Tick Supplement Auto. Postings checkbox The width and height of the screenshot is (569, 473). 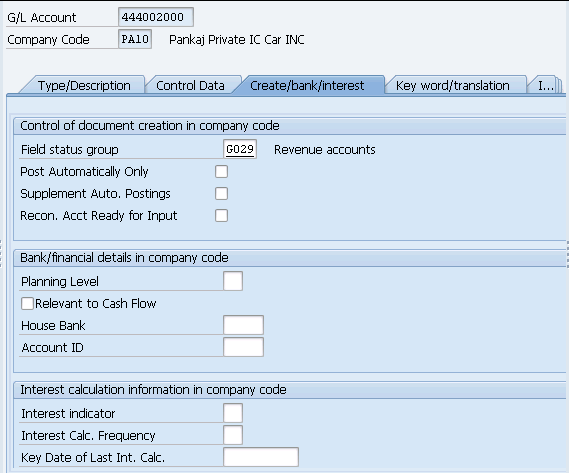(x=221, y=193)
